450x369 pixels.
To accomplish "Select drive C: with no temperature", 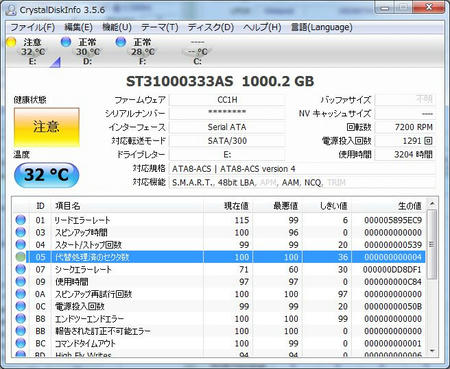I will pyautogui.click(x=197, y=52).
